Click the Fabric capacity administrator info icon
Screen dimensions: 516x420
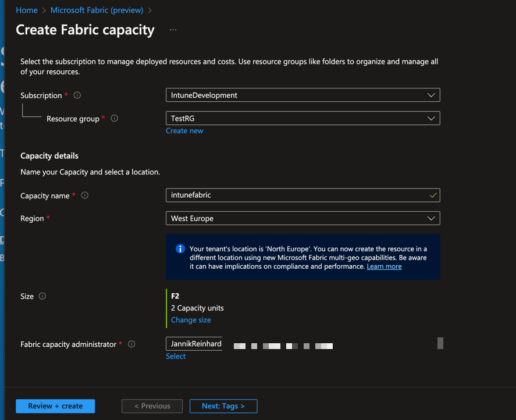(x=131, y=344)
